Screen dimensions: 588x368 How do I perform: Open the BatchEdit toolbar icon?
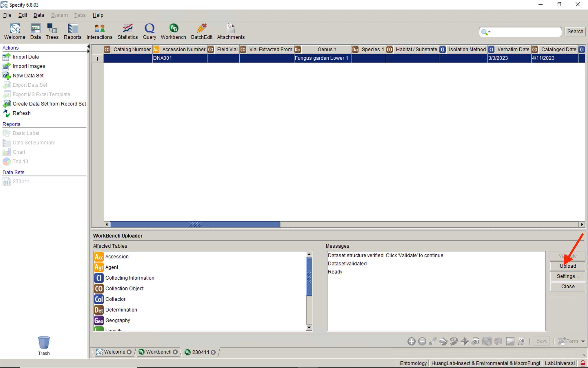tap(202, 31)
